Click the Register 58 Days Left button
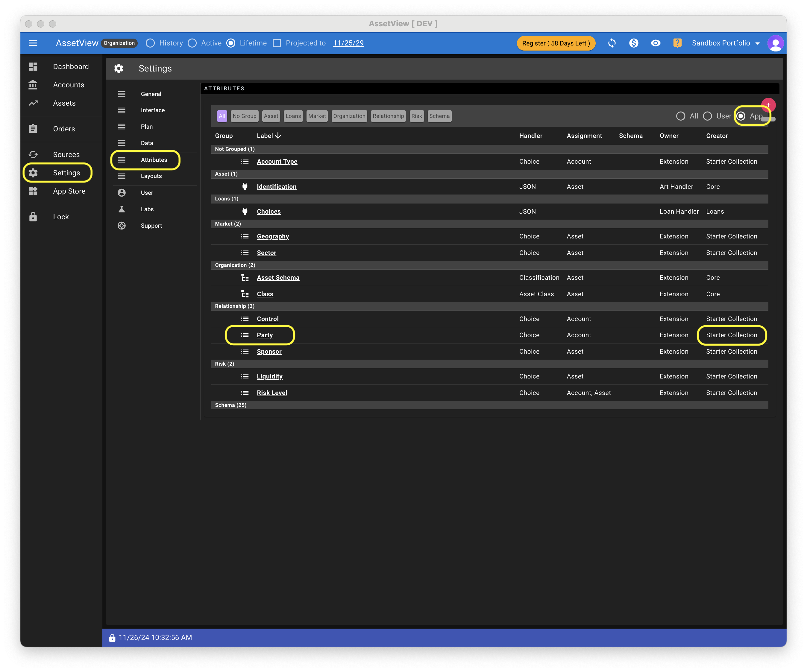 [556, 43]
